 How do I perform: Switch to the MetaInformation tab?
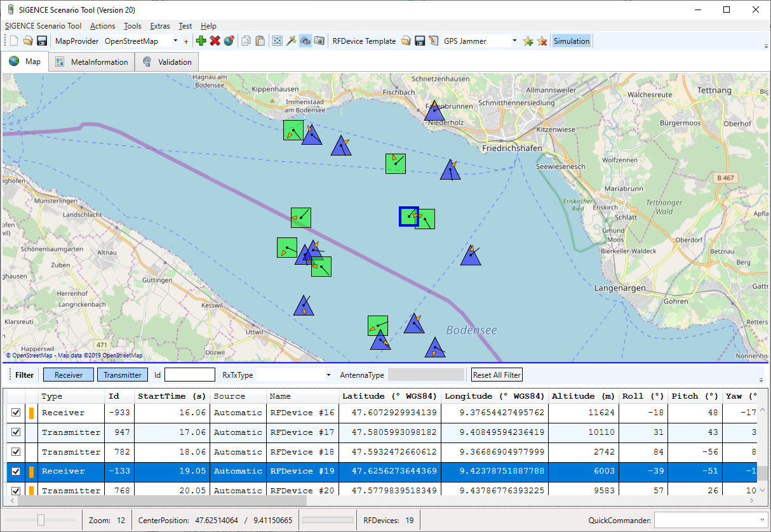[91, 62]
